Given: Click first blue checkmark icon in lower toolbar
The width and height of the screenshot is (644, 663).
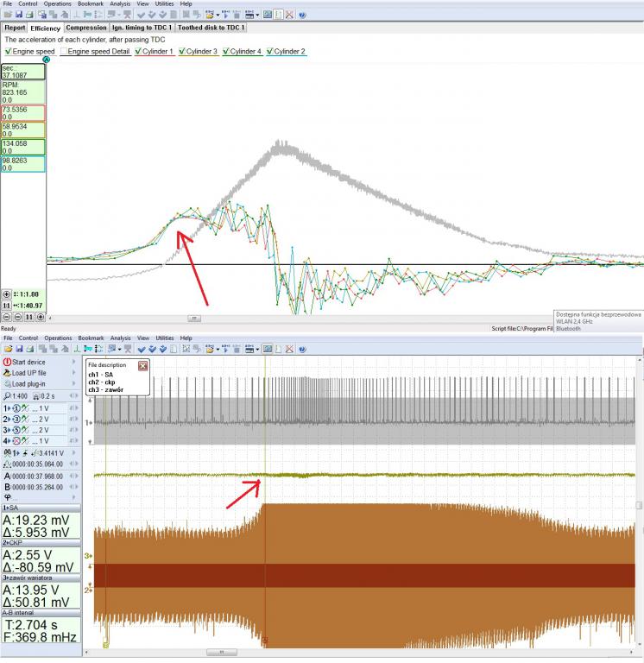Looking at the screenshot, I should 142,350.
